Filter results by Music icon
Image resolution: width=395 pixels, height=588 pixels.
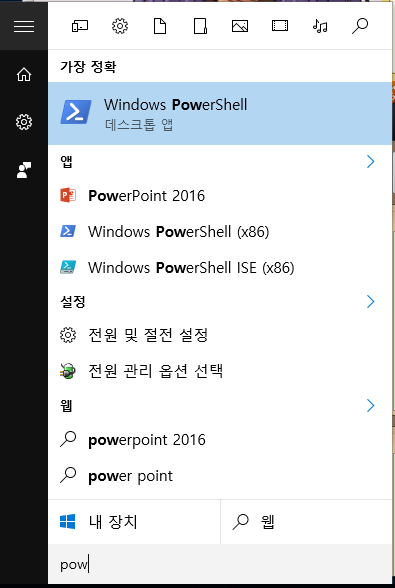(x=320, y=26)
